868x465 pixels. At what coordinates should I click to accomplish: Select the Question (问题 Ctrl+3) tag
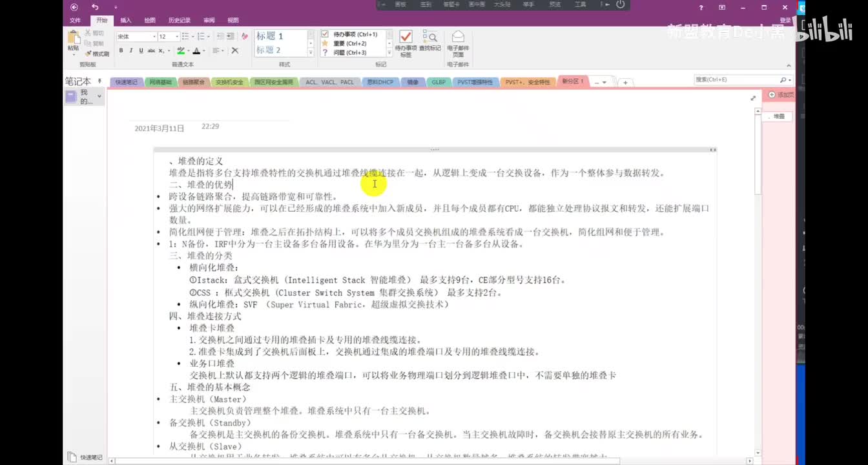[344, 52]
